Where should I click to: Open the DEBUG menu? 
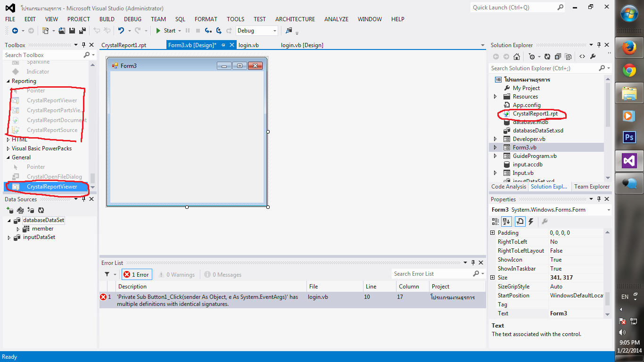click(132, 19)
